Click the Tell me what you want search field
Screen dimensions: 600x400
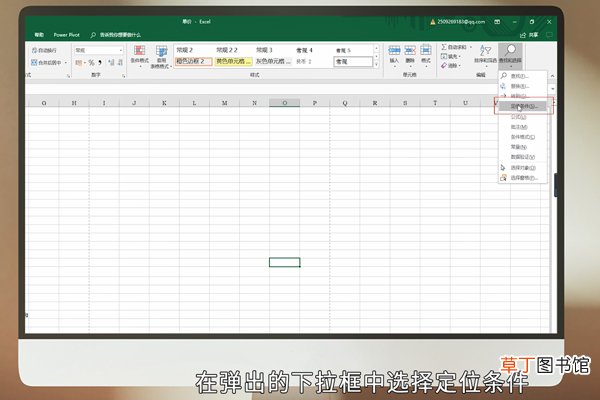(x=120, y=35)
